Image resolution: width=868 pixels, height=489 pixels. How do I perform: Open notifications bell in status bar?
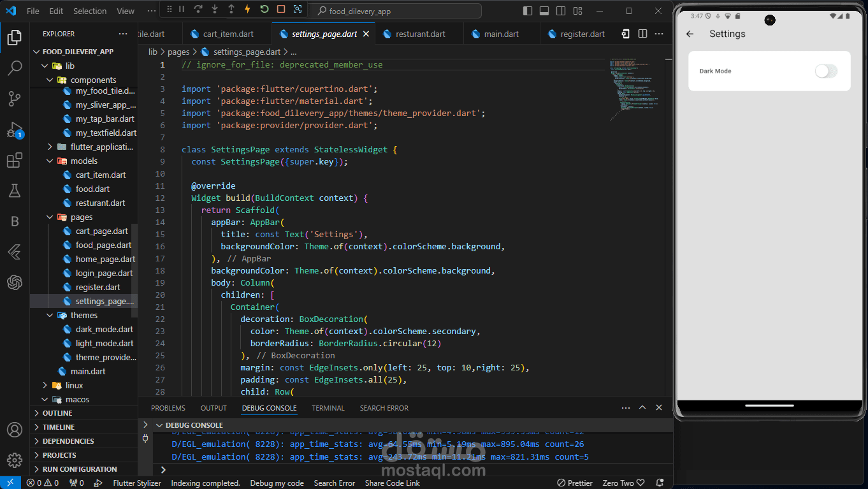660,483
